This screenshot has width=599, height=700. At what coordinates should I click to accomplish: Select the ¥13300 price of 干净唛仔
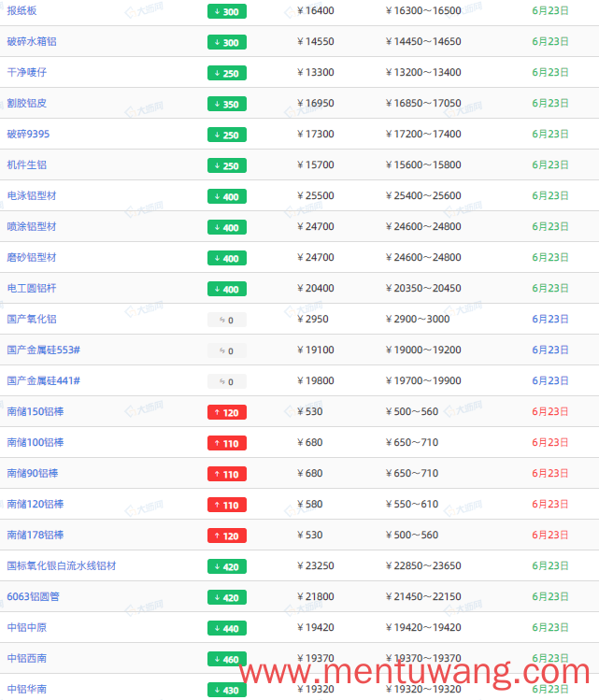pos(316,72)
